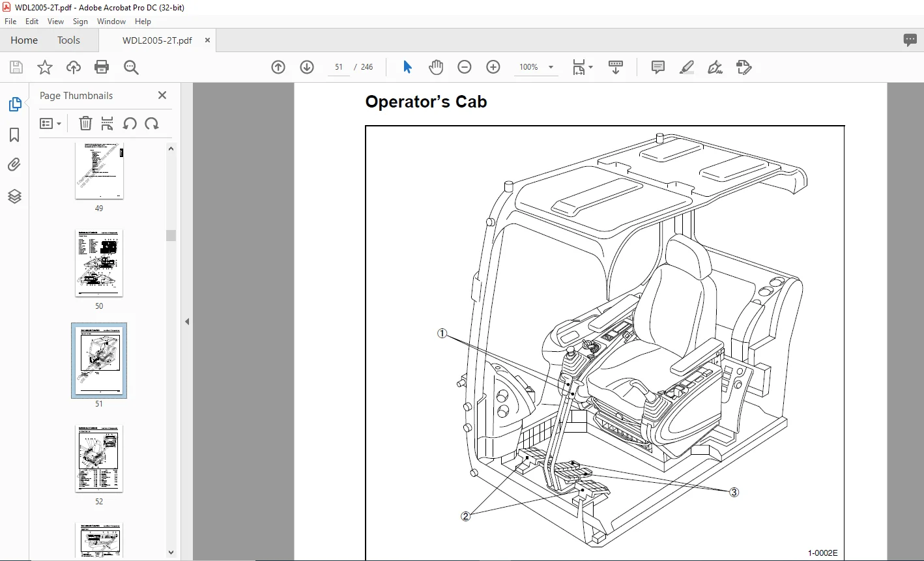924x561 pixels.
Task: Select the WDL2005-2T.pdf document tab
Action: (x=157, y=40)
